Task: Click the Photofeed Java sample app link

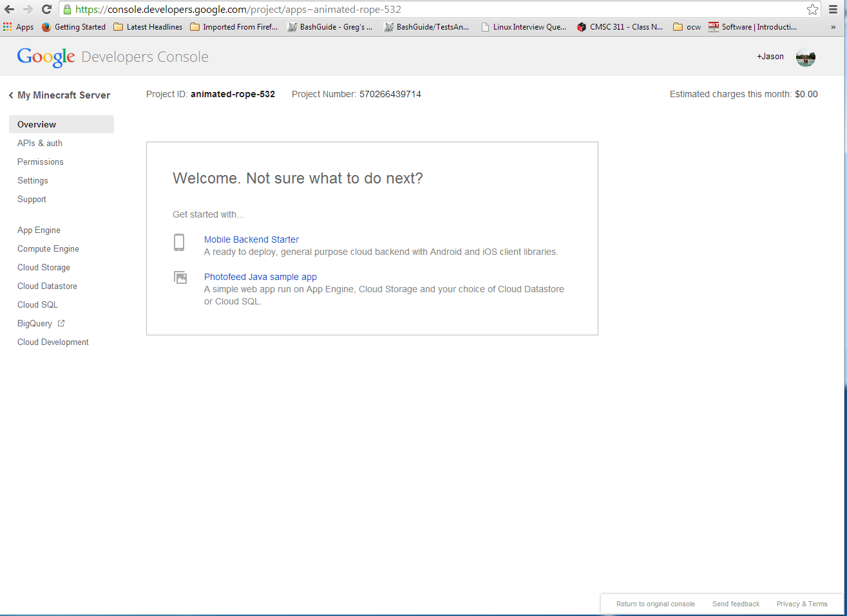Action: pos(260,277)
